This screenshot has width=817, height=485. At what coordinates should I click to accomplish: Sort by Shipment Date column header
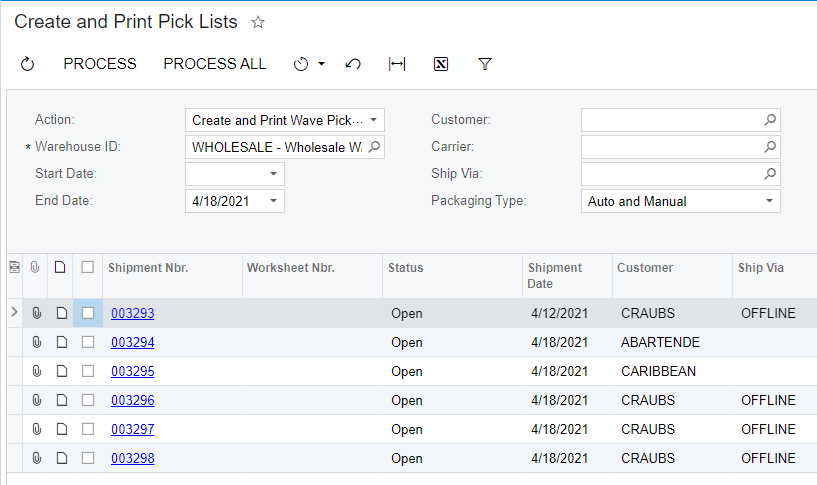(x=554, y=276)
